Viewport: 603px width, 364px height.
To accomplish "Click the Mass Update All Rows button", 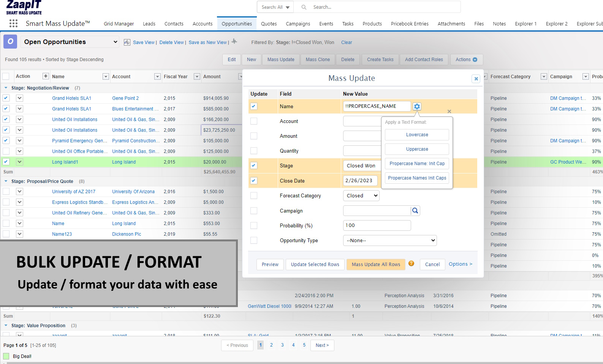I will point(375,265).
